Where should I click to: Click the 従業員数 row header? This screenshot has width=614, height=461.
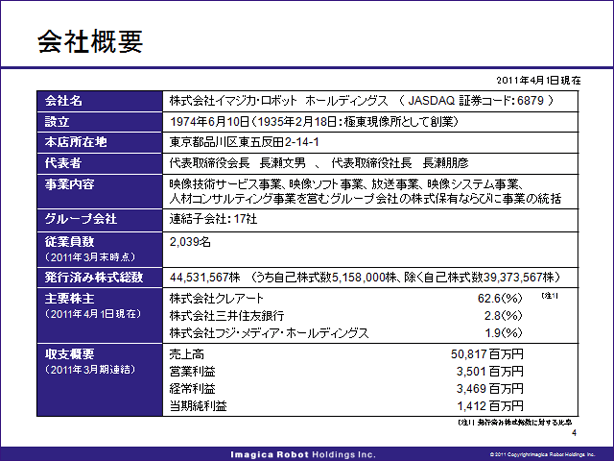(x=69, y=242)
